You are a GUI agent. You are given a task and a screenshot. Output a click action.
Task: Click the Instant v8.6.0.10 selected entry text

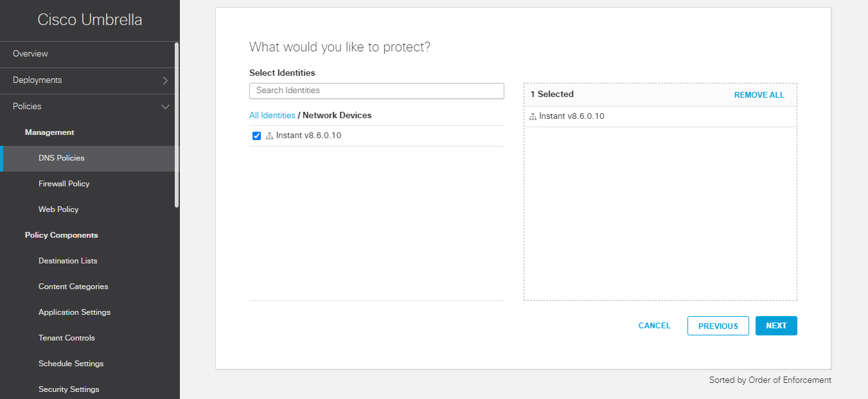click(x=572, y=117)
